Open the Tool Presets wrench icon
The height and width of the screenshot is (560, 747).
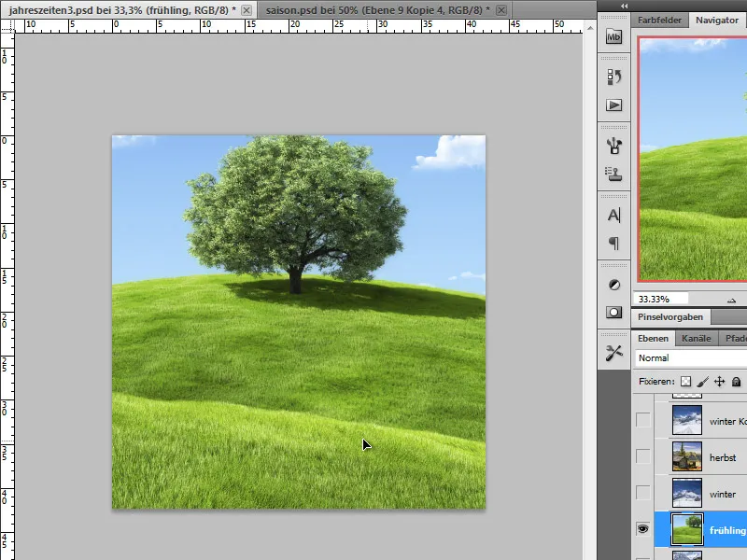(613, 353)
